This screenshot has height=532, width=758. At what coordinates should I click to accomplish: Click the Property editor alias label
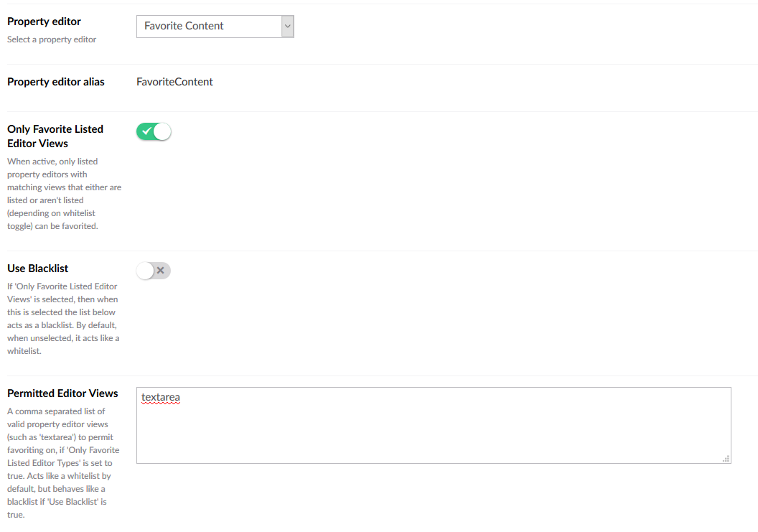(x=55, y=83)
